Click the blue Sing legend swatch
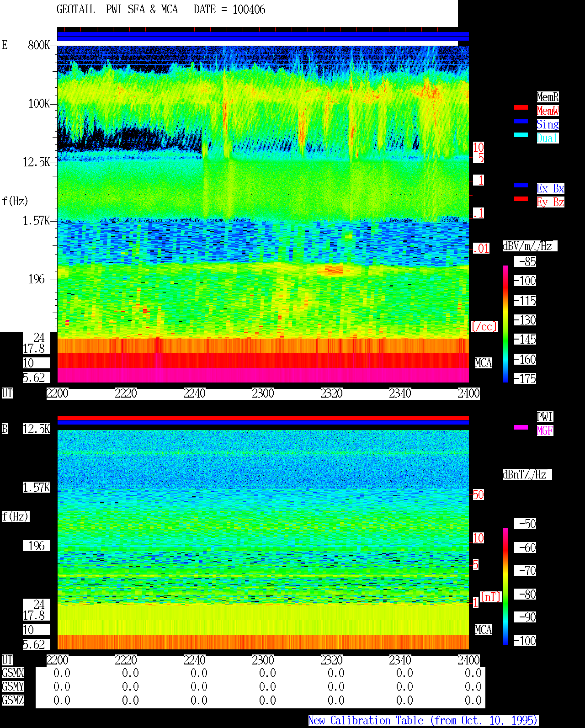 [521, 122]
